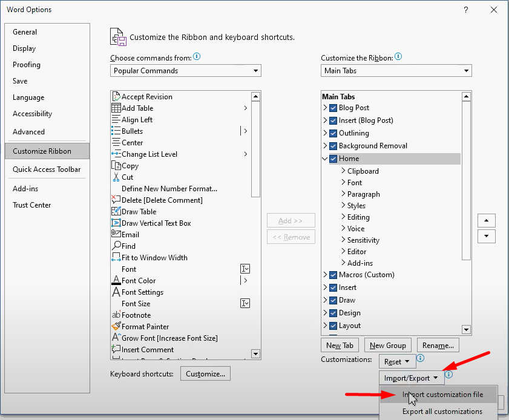Select the Copy command icon

point(116,165)
